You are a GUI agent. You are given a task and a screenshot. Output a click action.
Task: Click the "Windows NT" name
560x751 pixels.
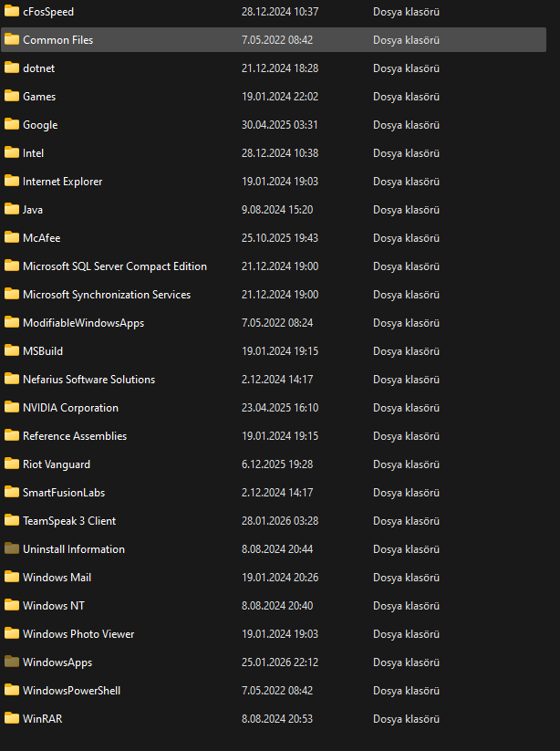coord(54,605)
